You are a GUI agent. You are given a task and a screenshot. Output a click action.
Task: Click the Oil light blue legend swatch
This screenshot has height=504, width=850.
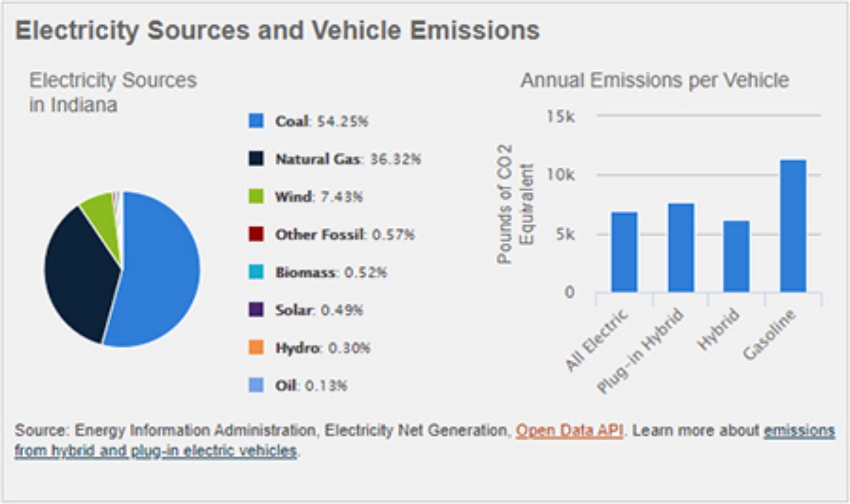point(256,386)
